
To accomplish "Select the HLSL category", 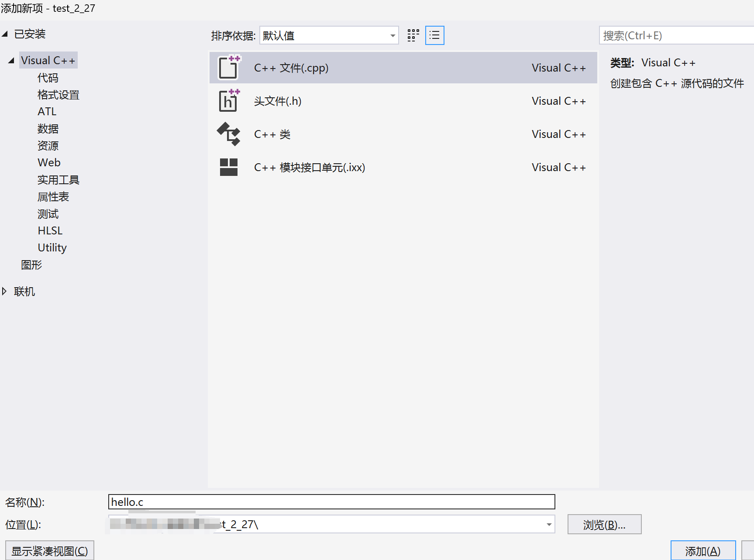I will 50,230.
